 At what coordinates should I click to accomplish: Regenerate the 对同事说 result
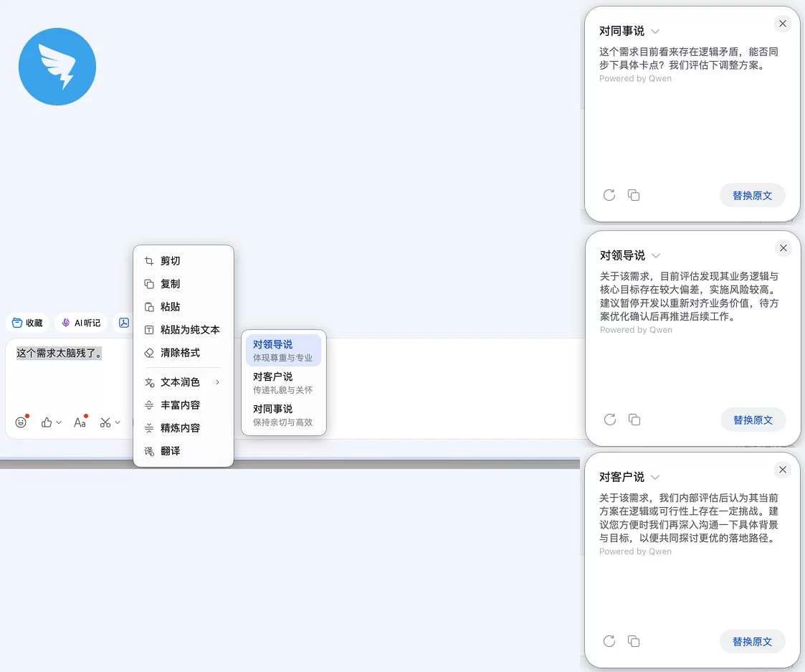click(x=609, y=195)
